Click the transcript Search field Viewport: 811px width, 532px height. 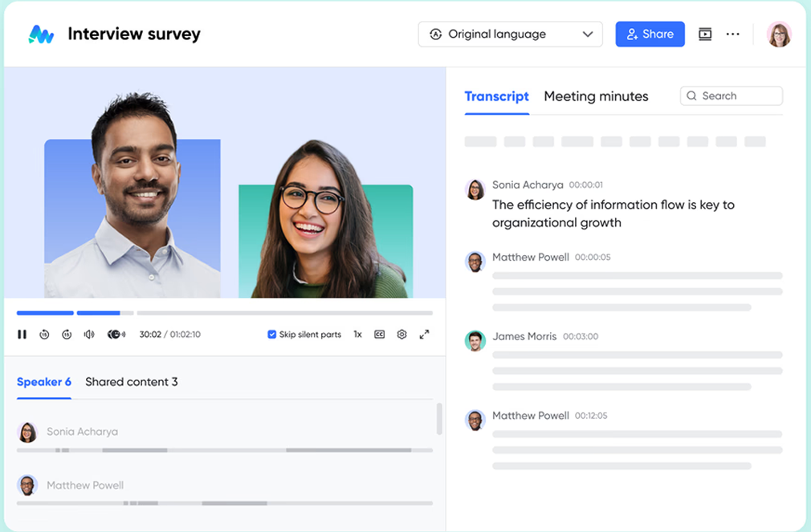732,96
